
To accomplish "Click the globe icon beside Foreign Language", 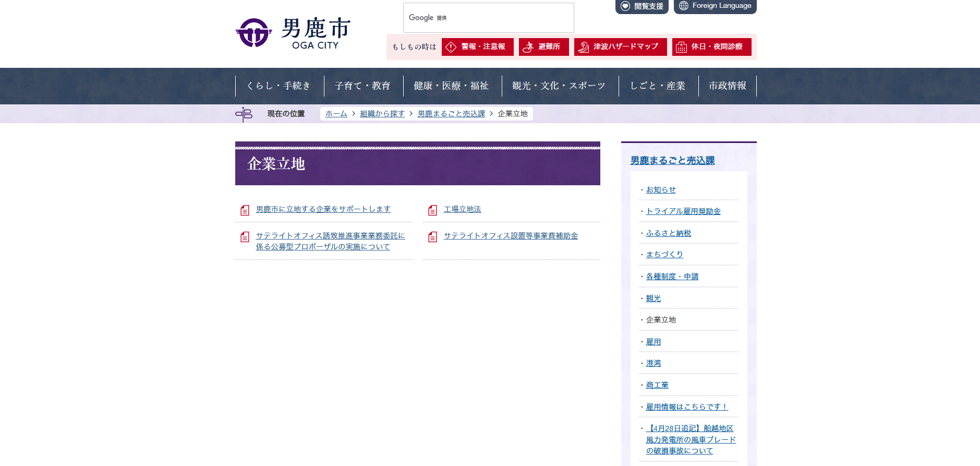I will click(x=684, y=6).
